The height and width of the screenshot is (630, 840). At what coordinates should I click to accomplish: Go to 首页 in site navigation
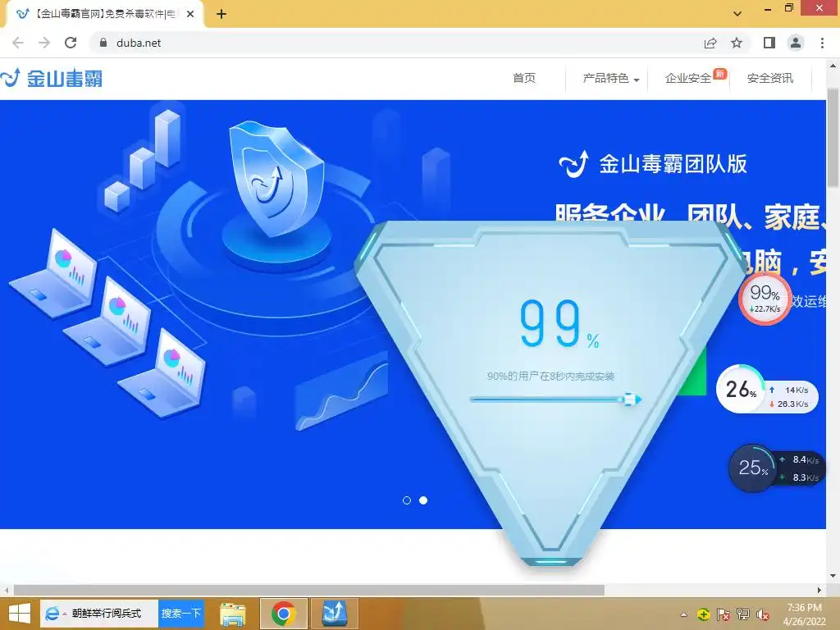(524, 78)
